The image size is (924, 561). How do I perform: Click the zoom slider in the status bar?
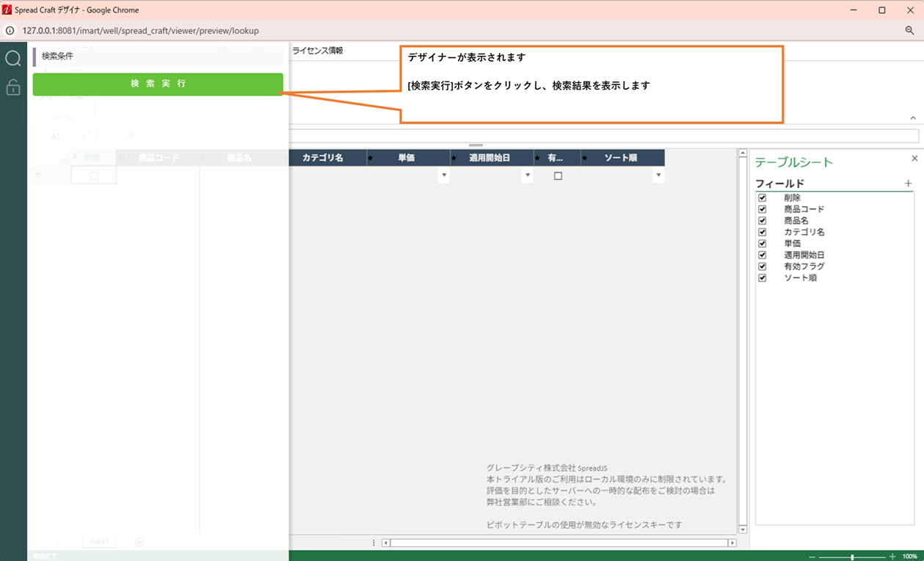coord(852,557)
